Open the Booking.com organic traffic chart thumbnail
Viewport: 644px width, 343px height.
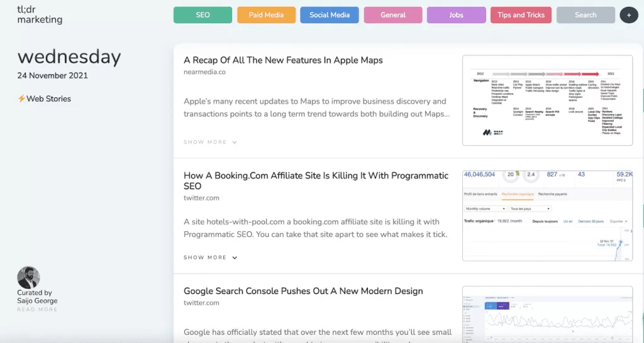click(x=548, y=216)
